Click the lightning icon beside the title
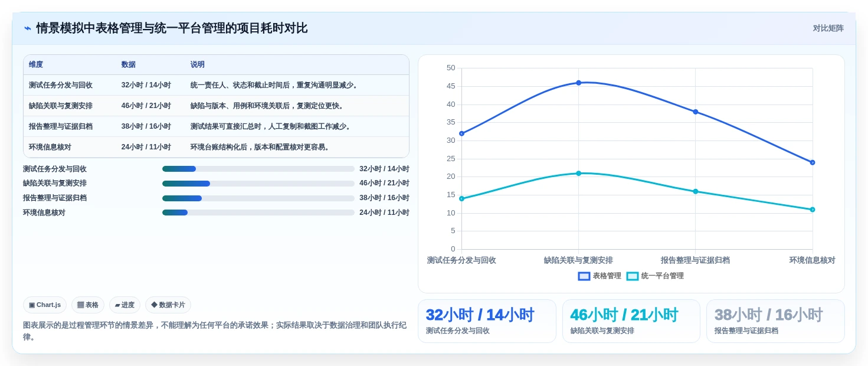This screenshot has height=366, width=868. click(x=27, y=28)
